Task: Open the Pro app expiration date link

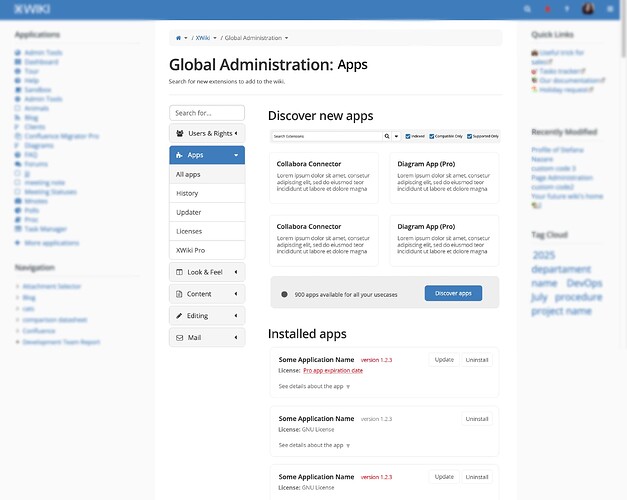Action: pos(333,370)
